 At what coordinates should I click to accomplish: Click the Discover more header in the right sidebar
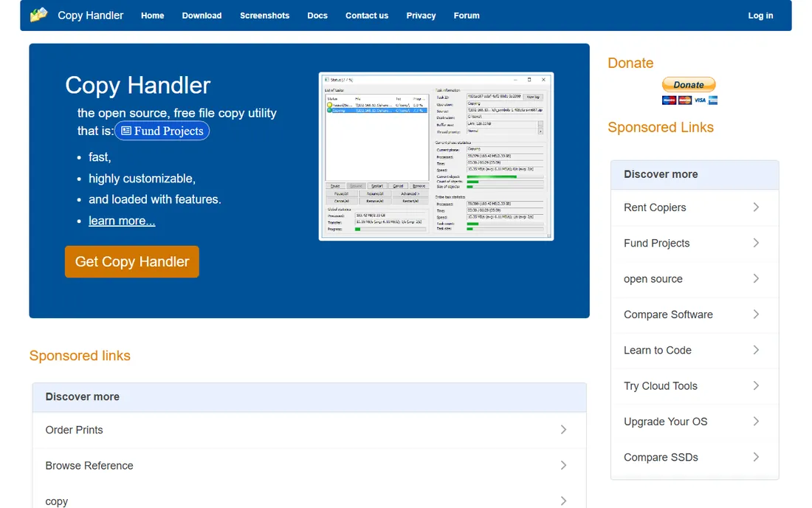[695, 175]
